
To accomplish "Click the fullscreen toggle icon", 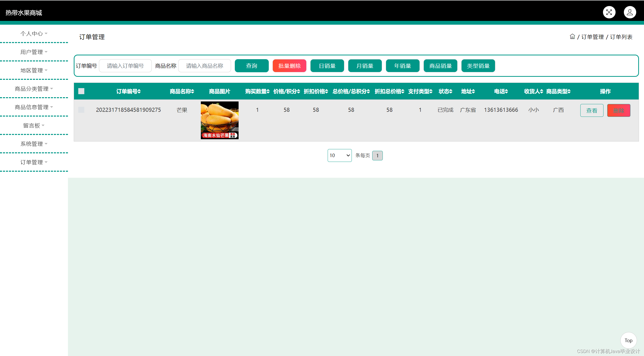I will click(x=609, y=12).
